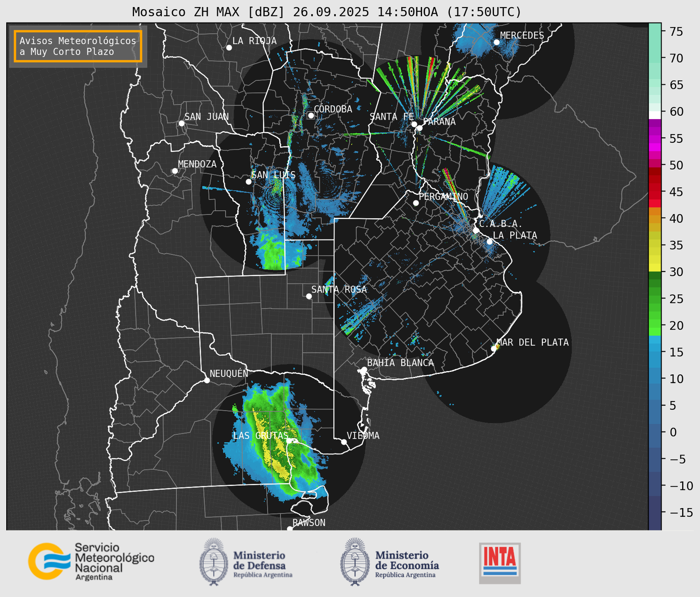
Task: Click the Avisos Meteorológicos a Muy Corto Plazo box
Action: 78,46
